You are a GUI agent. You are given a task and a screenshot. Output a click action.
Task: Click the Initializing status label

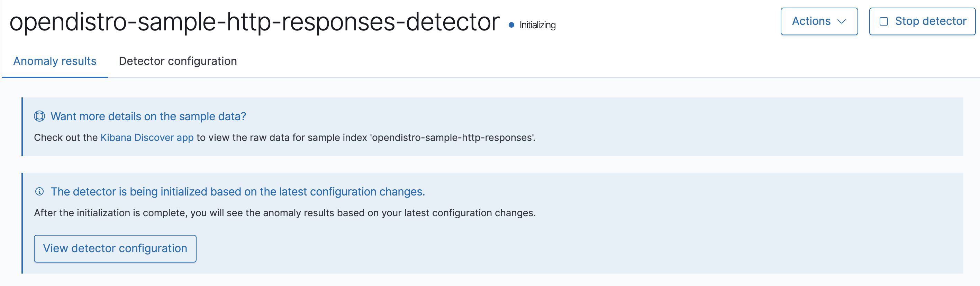pos(537,25)
